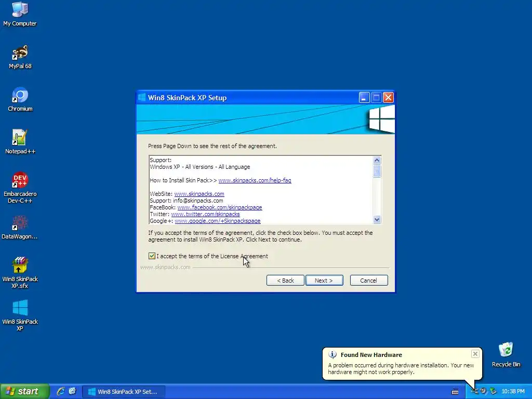Click scroll up arrow of agreement box
This screenshot has height=399, width=532.
click(x=377, y=160)
